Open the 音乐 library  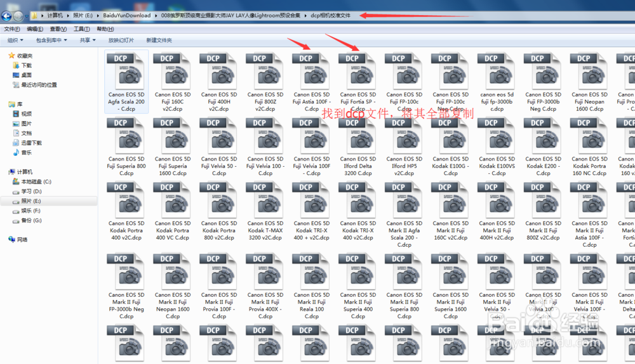pos(26,153)
